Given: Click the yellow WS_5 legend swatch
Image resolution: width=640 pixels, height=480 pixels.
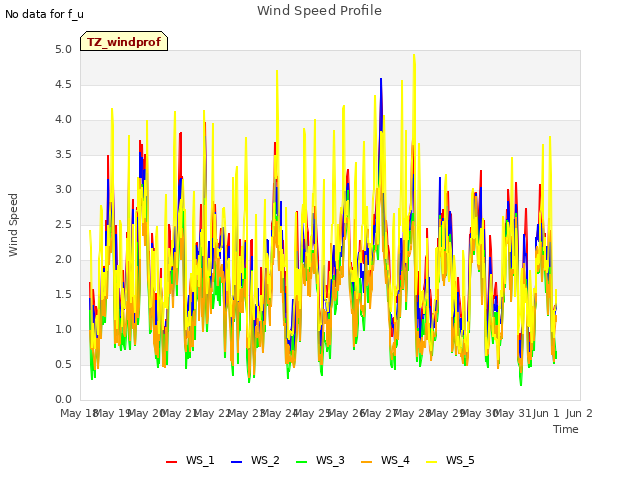Looking at the screenshot, I should point(431,462).
